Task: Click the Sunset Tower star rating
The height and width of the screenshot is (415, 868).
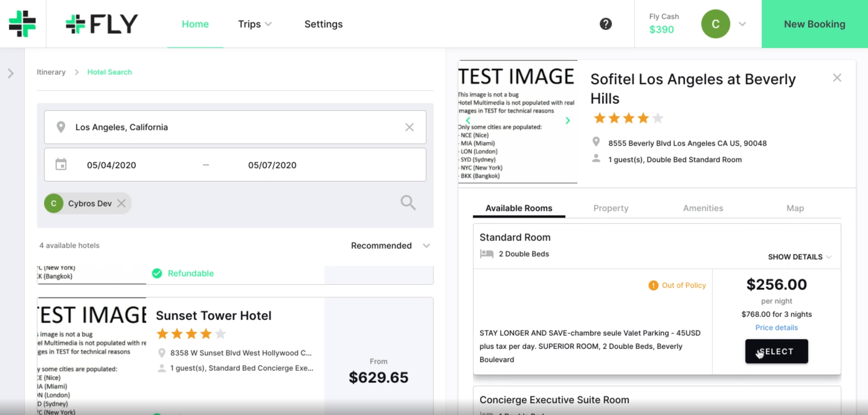Action: pyautogui.click(x=191, y=334)
